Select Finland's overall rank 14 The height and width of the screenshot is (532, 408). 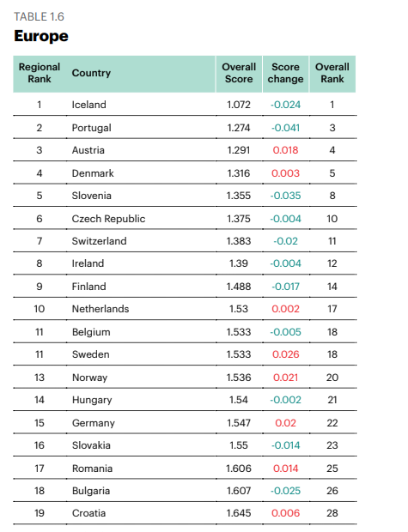(332, 287)
